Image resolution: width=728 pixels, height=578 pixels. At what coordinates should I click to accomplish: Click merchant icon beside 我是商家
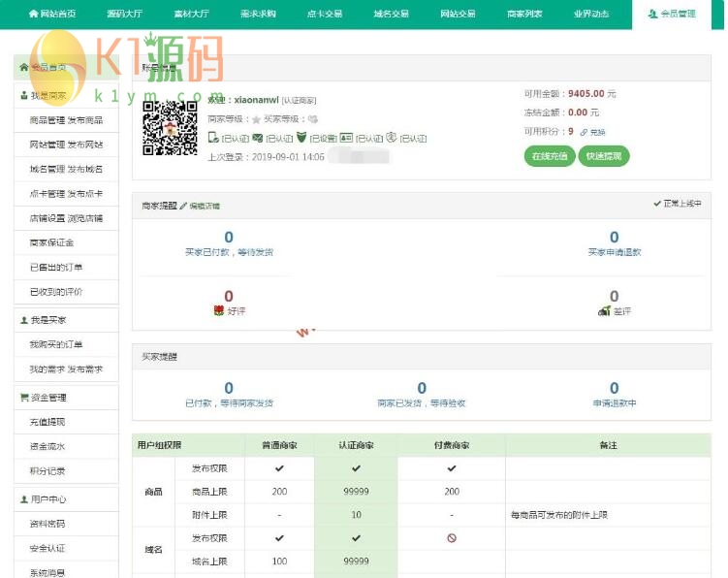pos(24,95)
